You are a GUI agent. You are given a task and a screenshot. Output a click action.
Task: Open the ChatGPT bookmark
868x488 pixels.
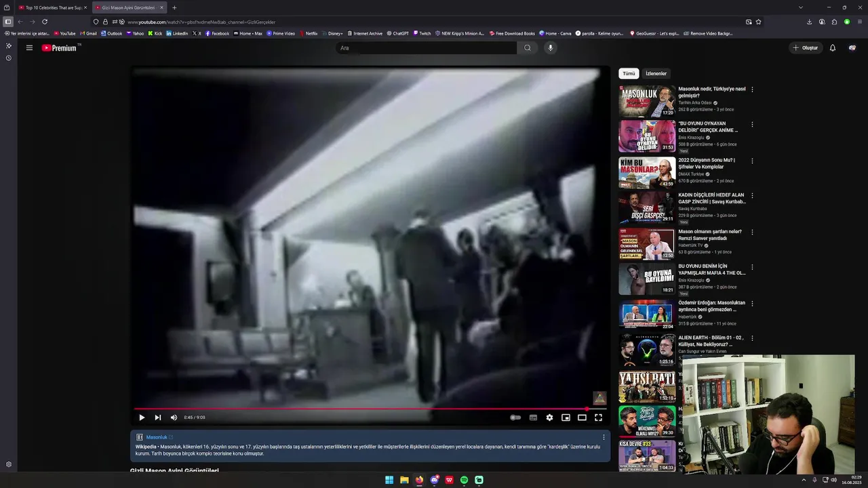coord(397,33)
